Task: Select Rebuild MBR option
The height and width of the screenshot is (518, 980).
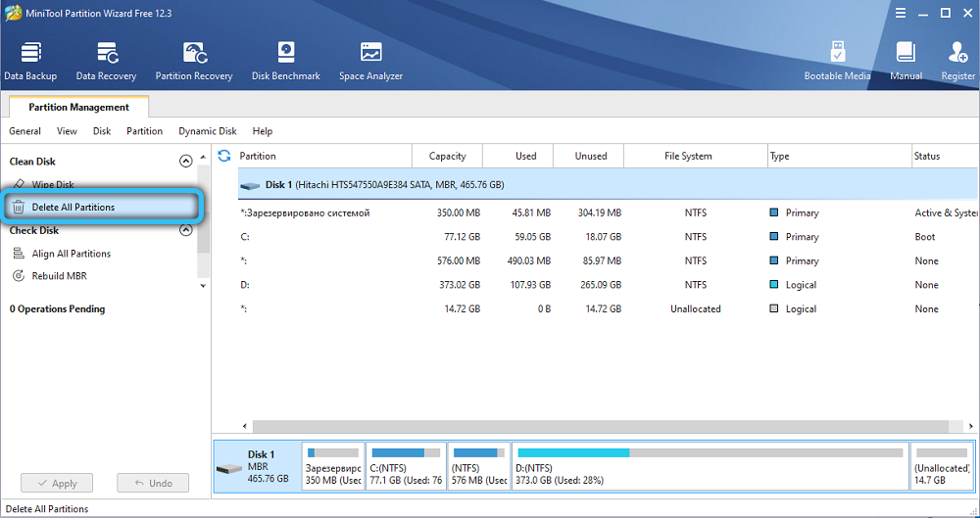Action: pyautogui.click(x=59, y=276)
